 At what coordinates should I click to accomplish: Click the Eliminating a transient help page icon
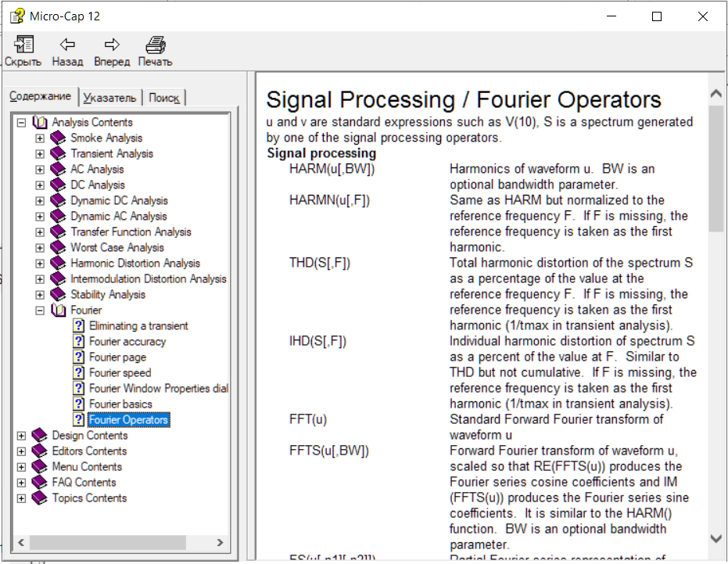(x=79, y=325)
